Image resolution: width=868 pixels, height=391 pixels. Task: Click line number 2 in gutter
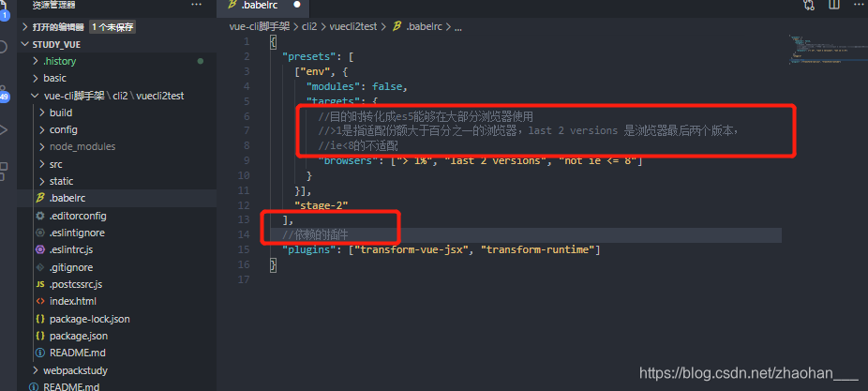click(x=247, y=56)
